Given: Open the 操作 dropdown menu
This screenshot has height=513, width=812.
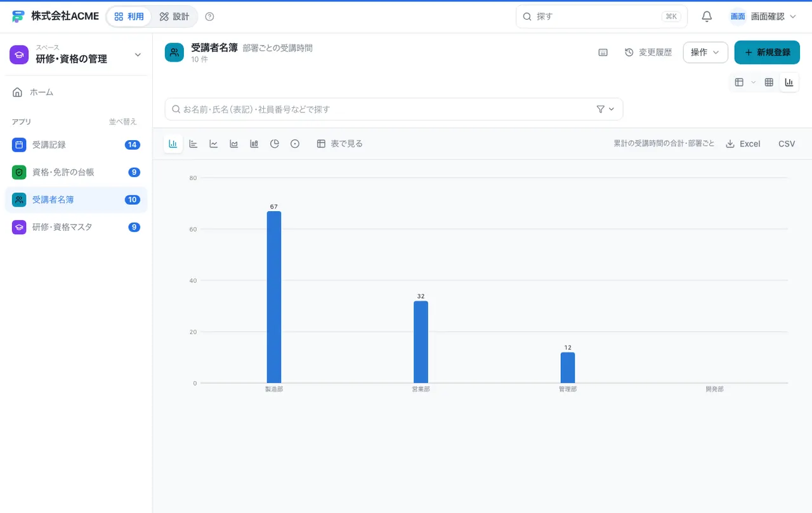Looking at the screenshot, I should pos(705,53).
